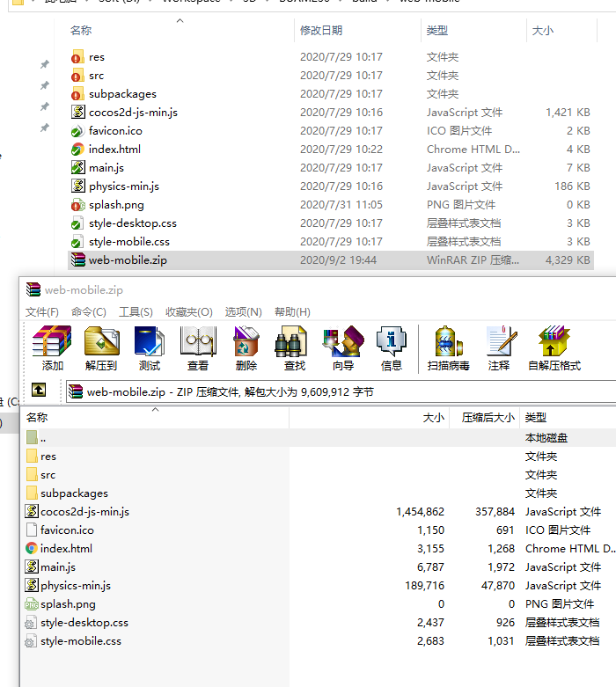Click the WinRAR archive path address field

[x=341, y=391]
